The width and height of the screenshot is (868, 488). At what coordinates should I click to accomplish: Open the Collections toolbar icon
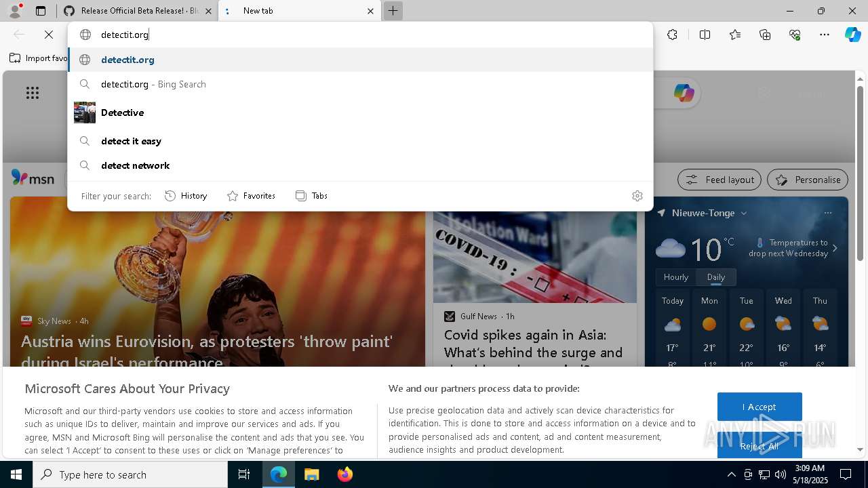click(x=765, y=35)
